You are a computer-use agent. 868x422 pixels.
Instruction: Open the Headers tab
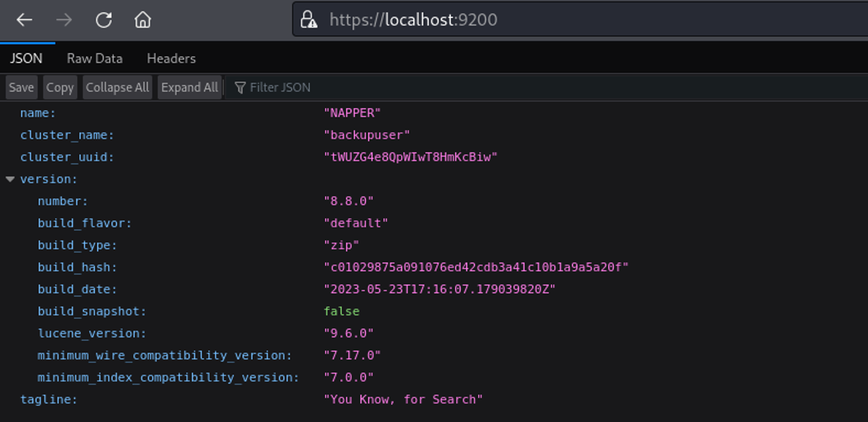pyautogui.click(x=171, y=59)
